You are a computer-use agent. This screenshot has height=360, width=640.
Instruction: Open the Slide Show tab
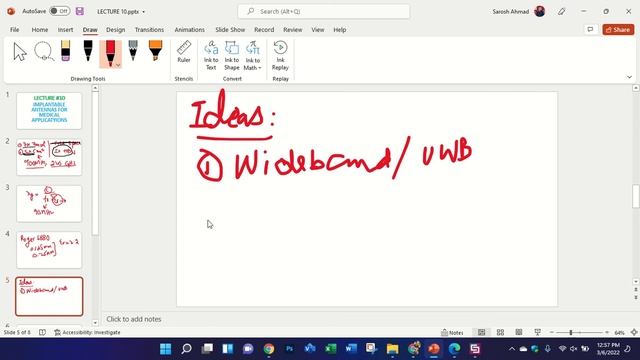point(230,30)
